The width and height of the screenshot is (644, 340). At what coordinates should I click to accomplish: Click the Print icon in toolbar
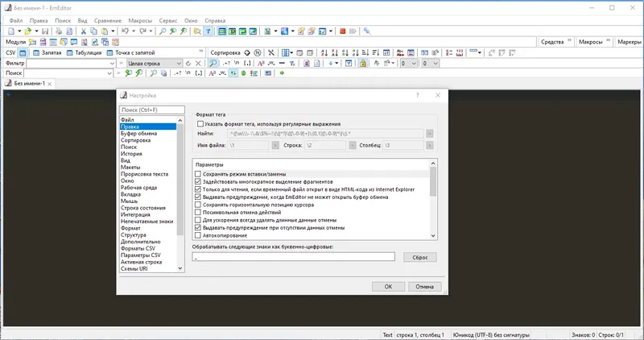click(x=59, y=31)
